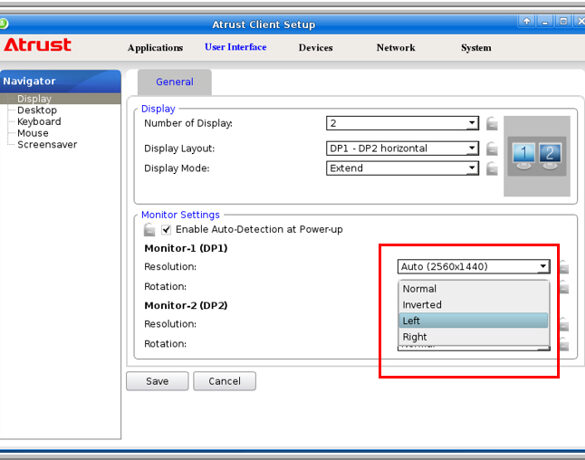Click monitor 2 icon in layout preview
This screenshot has height=460, width=585.
click(550, 155)
